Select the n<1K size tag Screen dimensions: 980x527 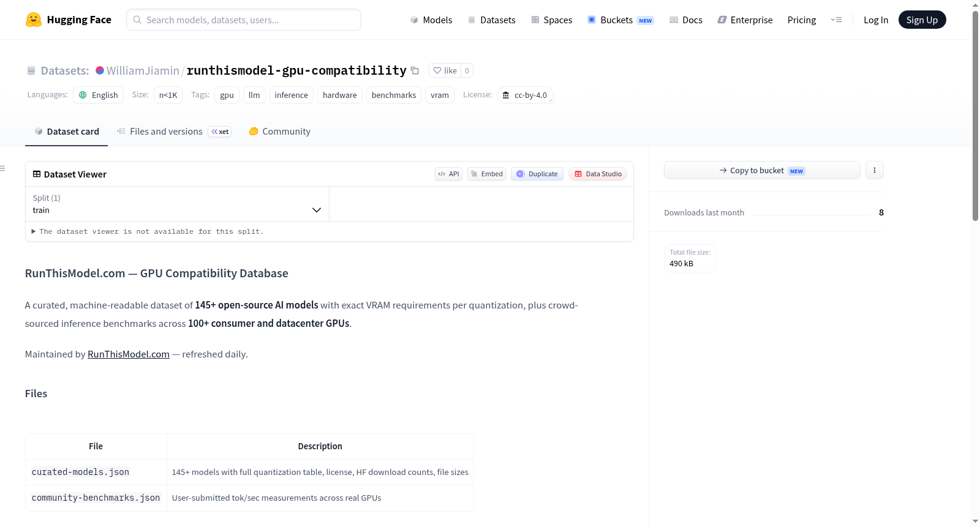click(x=168, y=95)
